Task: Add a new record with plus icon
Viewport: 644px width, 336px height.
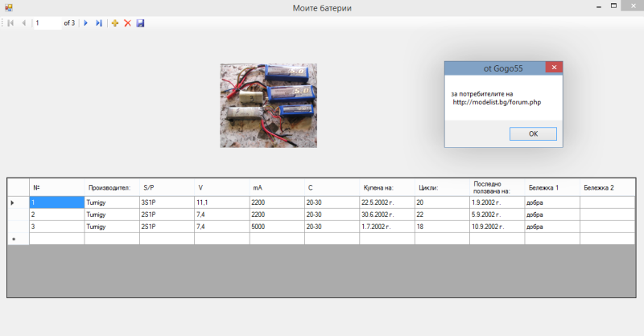Action: point(114,23)
